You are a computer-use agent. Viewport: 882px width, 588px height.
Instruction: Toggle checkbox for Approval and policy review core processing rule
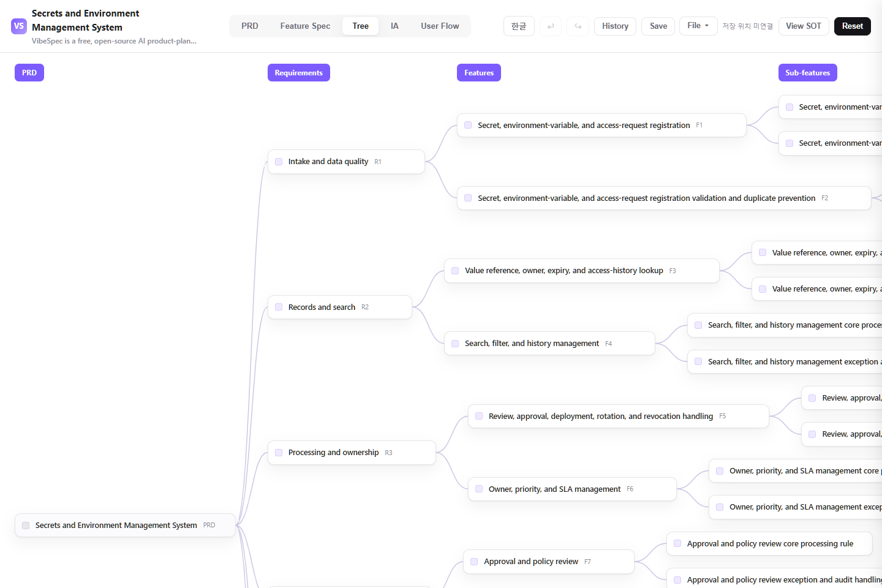click(x=677, y=544)
